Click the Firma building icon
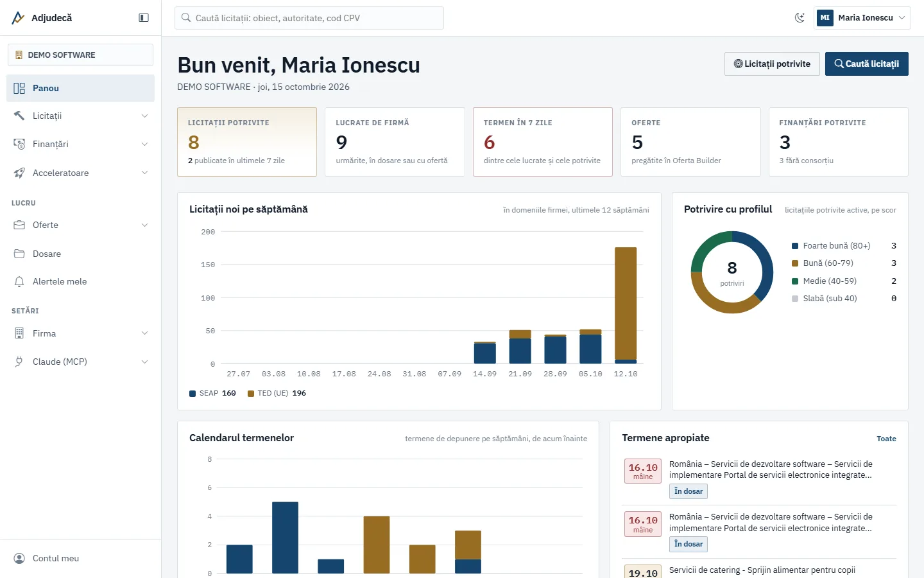924x578 pixels. [19, 333]
